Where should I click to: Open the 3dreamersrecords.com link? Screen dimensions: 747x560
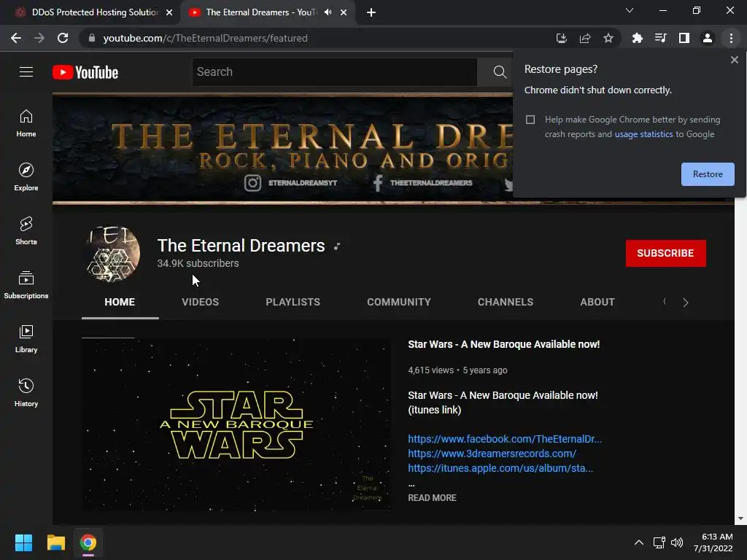(492, 454)
